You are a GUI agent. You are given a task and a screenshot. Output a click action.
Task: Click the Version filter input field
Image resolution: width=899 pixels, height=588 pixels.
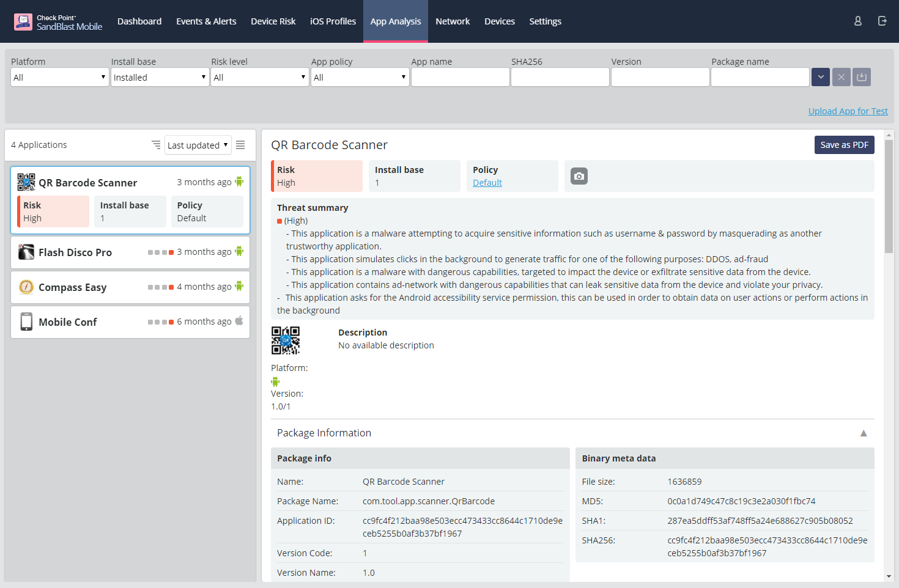coord(660,77)
